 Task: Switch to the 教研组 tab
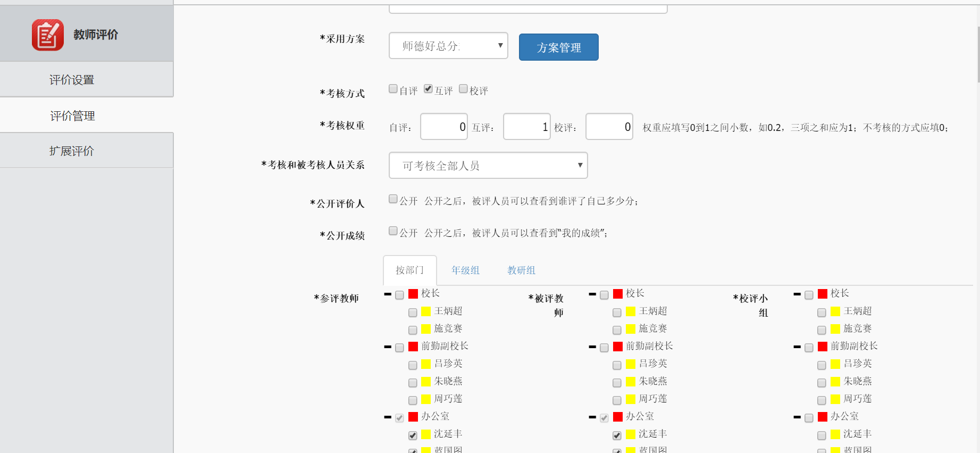[x=521, y=270]
